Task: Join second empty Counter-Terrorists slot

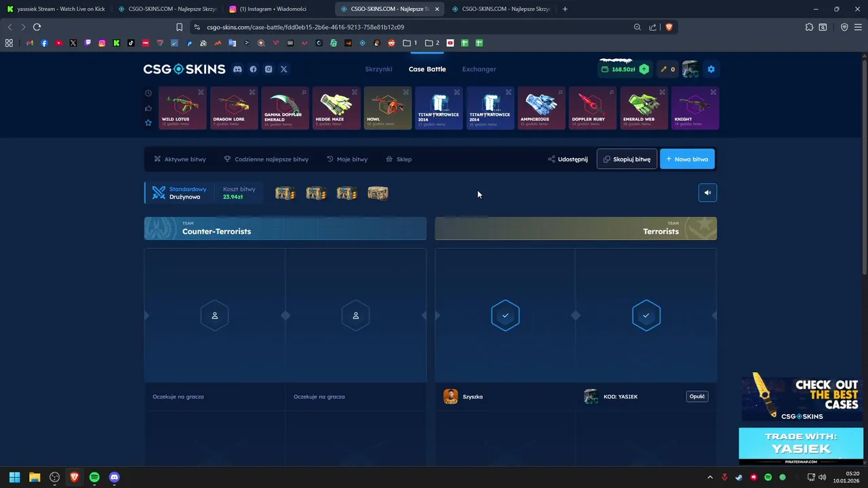Action: pyautogui.click(x=355, y=315)
